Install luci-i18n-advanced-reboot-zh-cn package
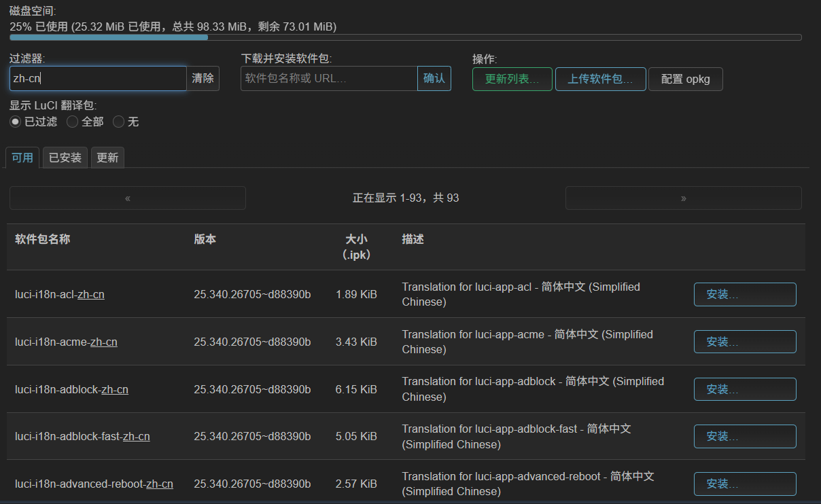821x504 pixels. pyautogui.click(x=744, y=484)
